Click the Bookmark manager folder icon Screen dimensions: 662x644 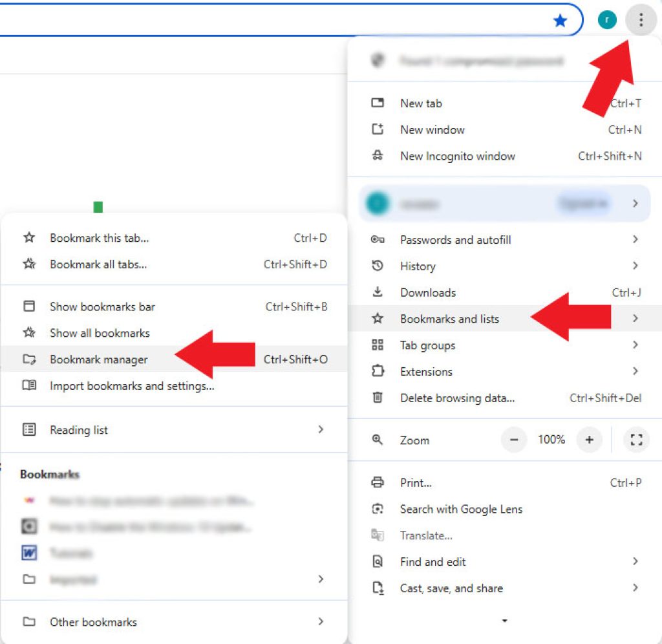[29, 359]
